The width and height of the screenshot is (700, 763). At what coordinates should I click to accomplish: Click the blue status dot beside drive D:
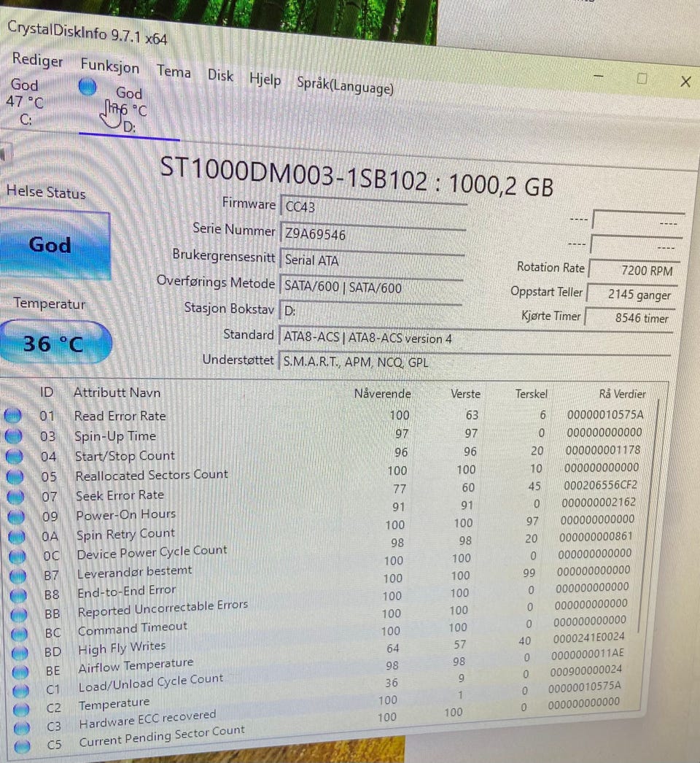[87, 87]
